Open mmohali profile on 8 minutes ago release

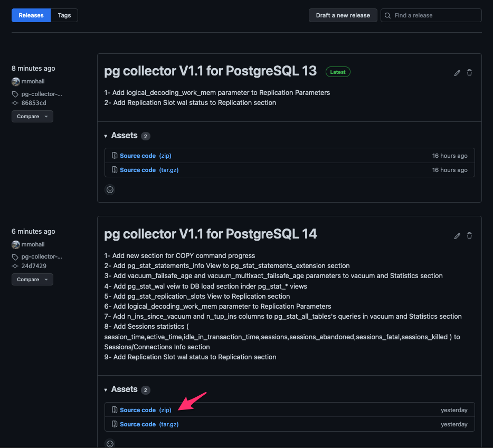click(x=33, y=81)
